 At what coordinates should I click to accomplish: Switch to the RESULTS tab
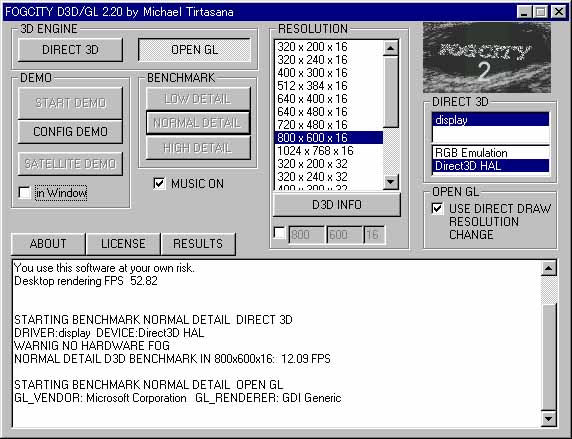[198, 243]
